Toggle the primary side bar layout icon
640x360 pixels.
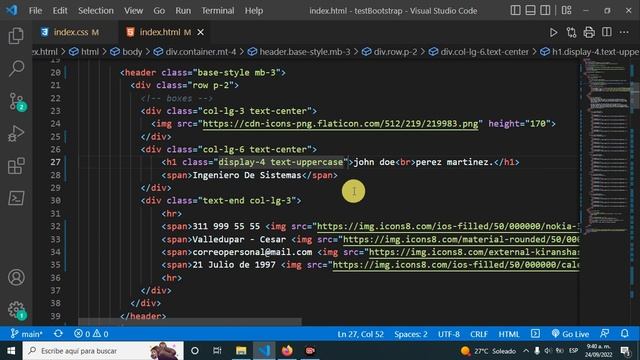coord(516,10)
